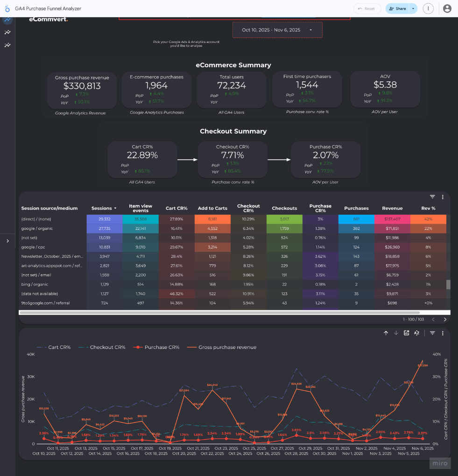This screenshot has width=458, height=476.
Task: Sort by Add to Carts column header
Action: (x=212, y=208)
